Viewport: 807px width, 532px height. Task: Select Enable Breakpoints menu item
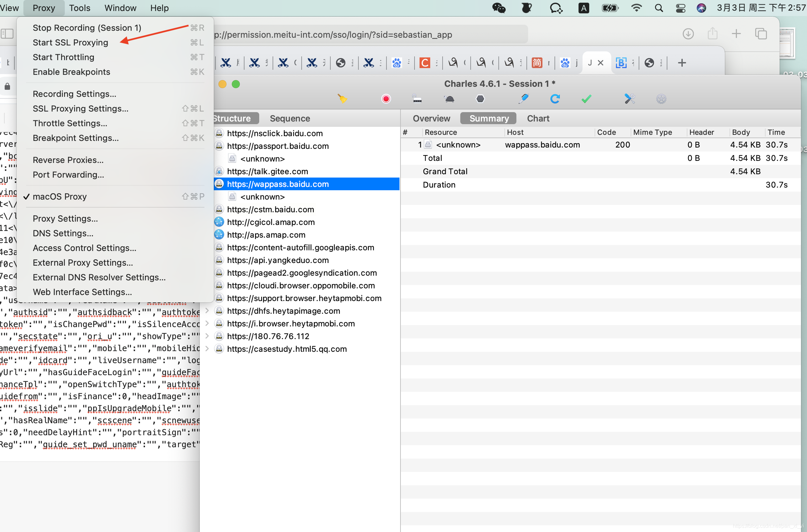tap(115, 72)
